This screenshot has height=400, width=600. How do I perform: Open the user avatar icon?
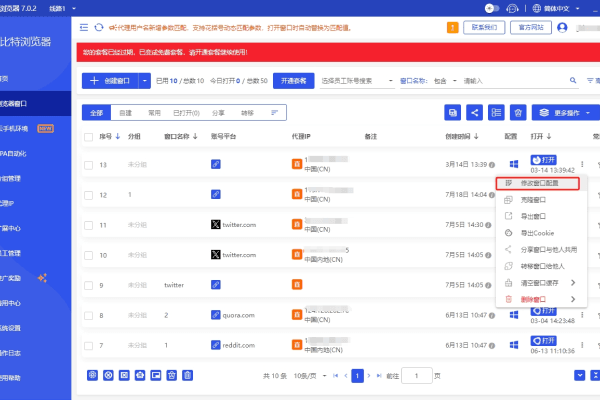coord(562,28)
